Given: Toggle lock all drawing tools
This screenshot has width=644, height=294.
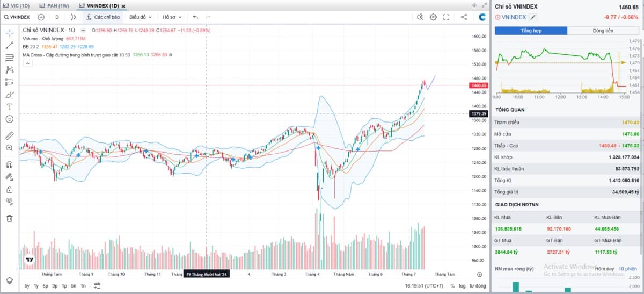Looking at the screenshot, I should tap(9, 189).
